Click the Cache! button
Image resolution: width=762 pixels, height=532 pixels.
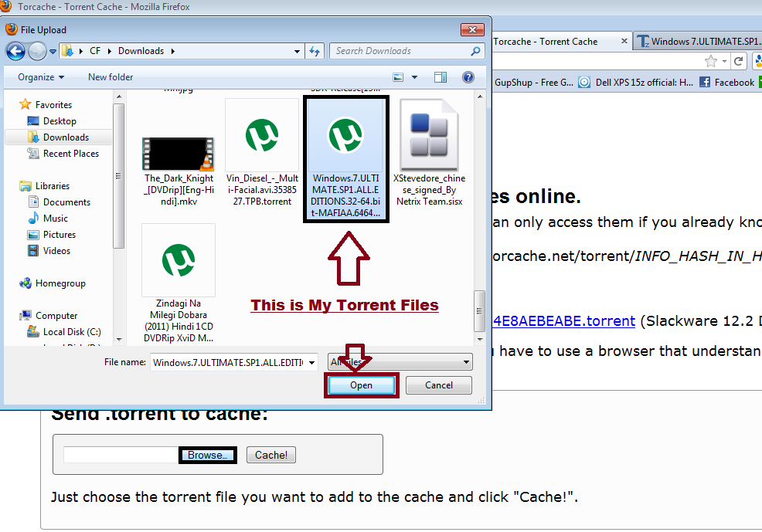[270, 456]
